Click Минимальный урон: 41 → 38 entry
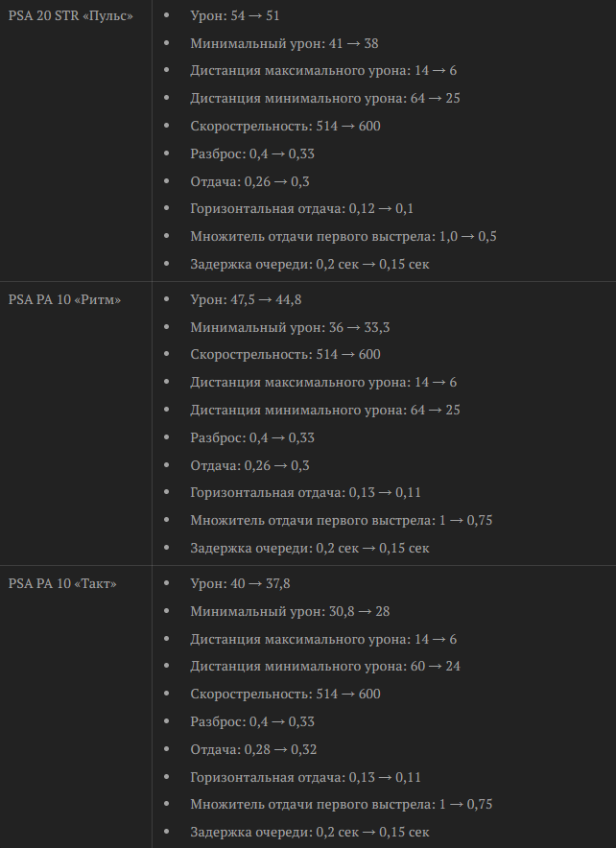 click(x=284, y=43)
